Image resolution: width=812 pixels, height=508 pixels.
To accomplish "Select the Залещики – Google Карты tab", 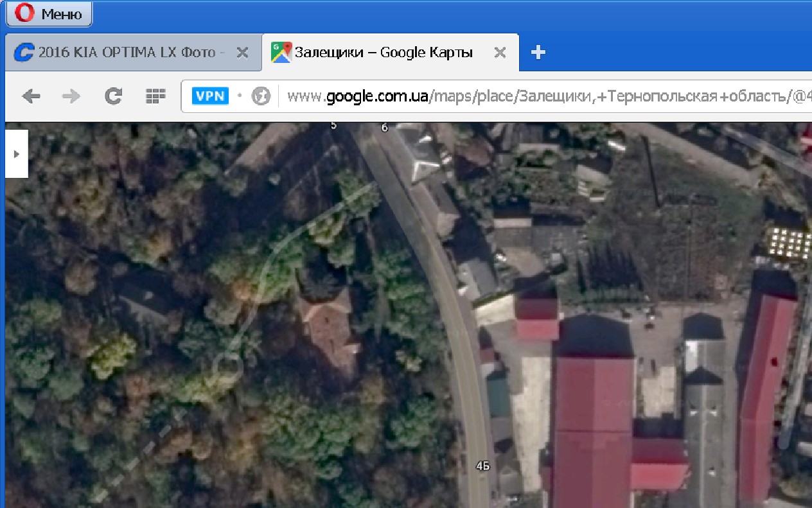I will [x=384, y=53].
